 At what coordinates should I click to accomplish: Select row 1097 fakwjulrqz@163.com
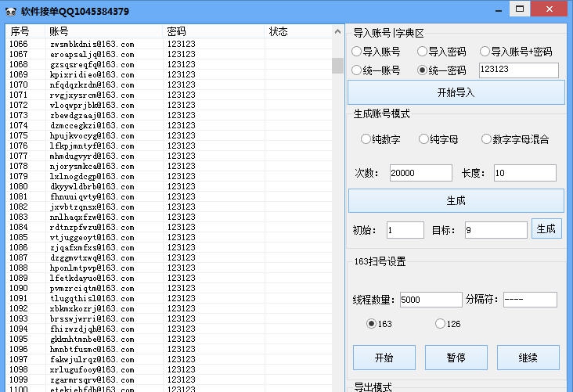point(169,359)
